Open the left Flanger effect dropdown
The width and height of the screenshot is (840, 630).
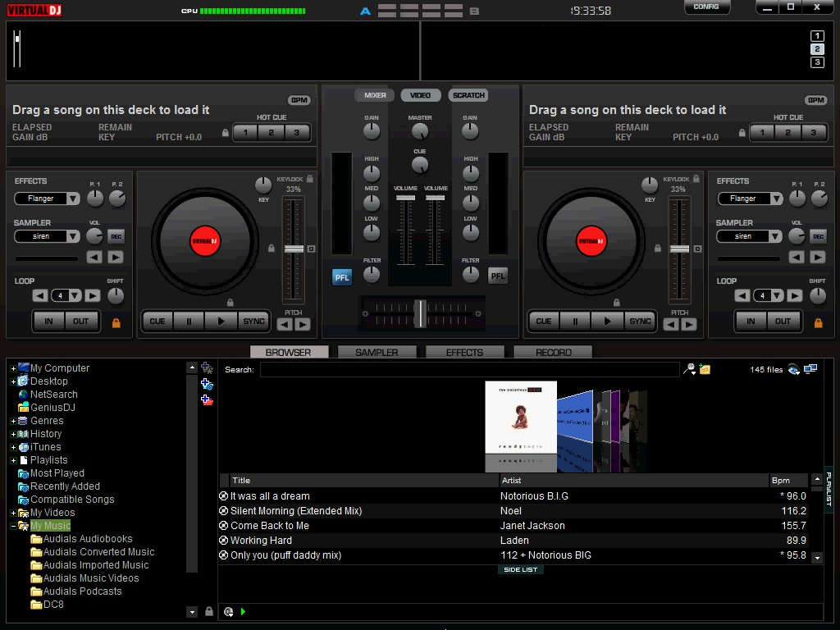(73, 199)
